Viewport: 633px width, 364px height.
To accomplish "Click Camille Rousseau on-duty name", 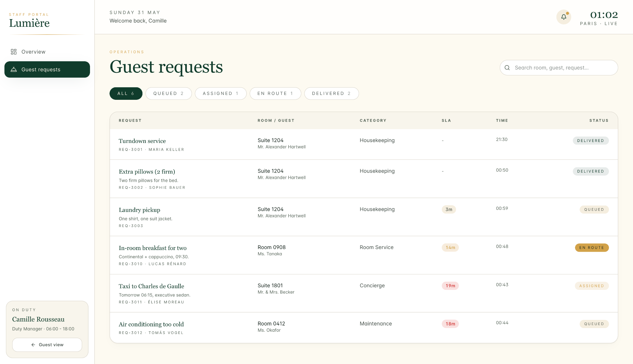I will pyautogui.click(x=38, y=319).
